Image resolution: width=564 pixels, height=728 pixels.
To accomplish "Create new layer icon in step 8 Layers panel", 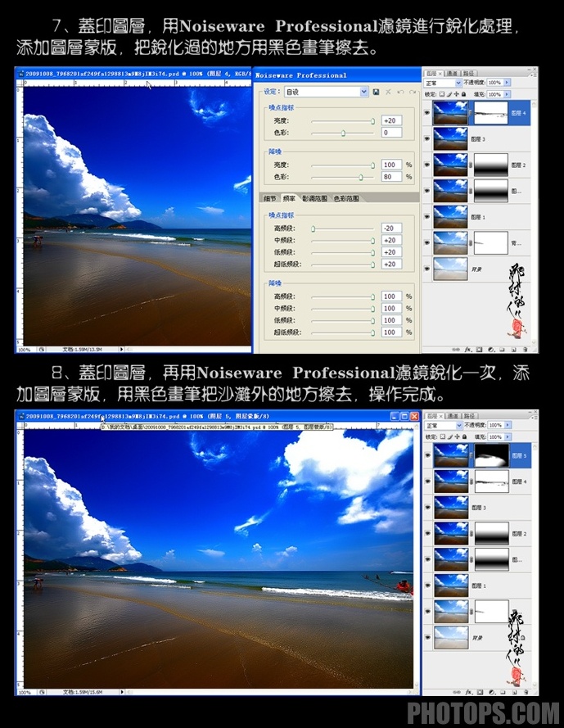I will (514, 692).
